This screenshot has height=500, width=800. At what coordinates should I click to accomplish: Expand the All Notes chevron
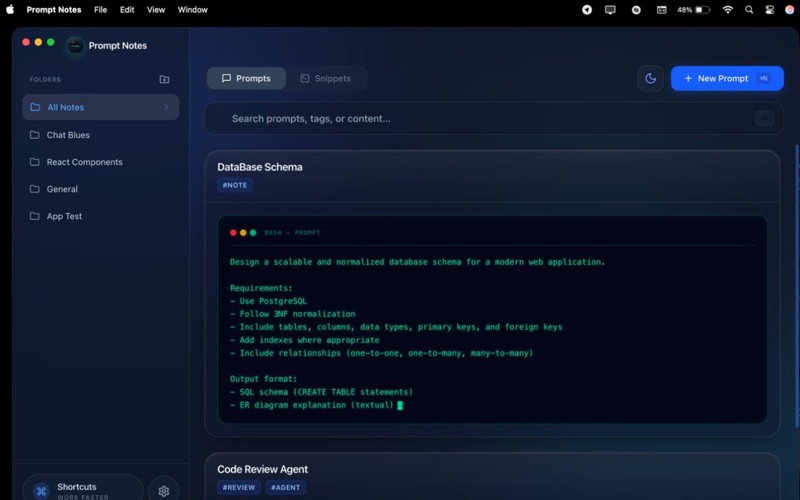[x=166, y=107]
